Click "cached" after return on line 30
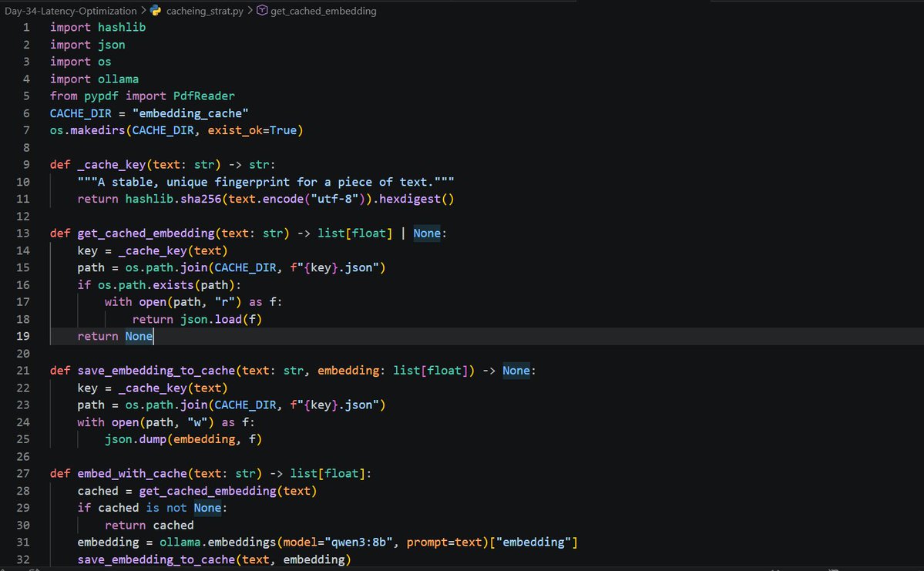The image size is (924, 571). (x=173, y=525)
